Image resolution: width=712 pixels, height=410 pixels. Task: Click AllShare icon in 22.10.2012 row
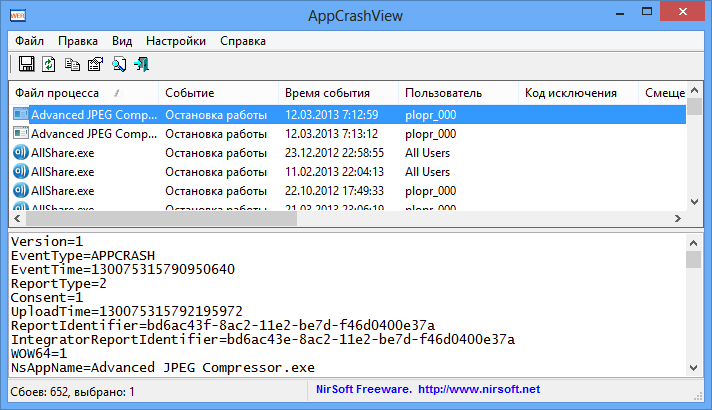[20, 190]
